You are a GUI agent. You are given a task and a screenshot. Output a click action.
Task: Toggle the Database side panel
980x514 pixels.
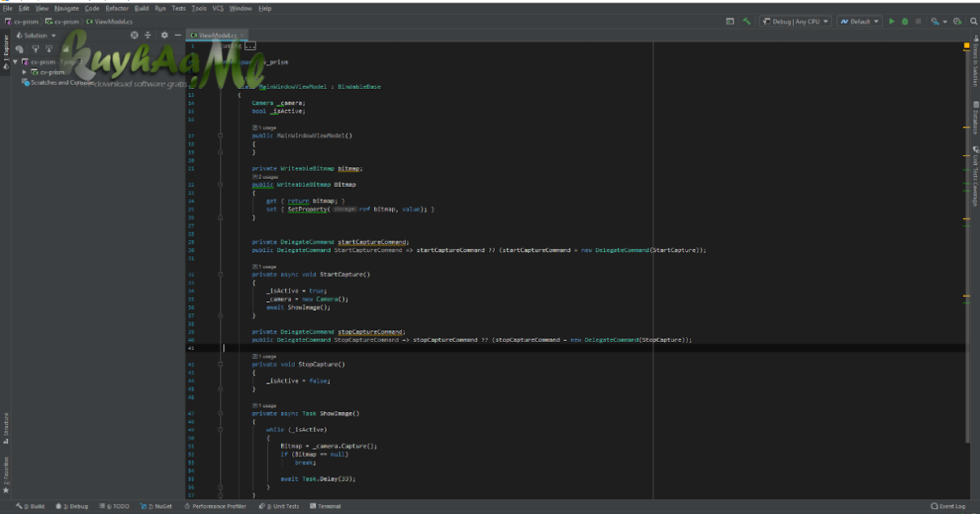coord(974,117)
